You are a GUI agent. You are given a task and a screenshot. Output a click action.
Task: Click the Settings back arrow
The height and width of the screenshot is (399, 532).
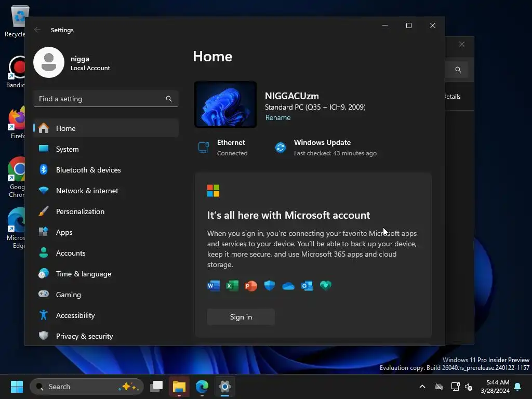click(x=37, y=30)
